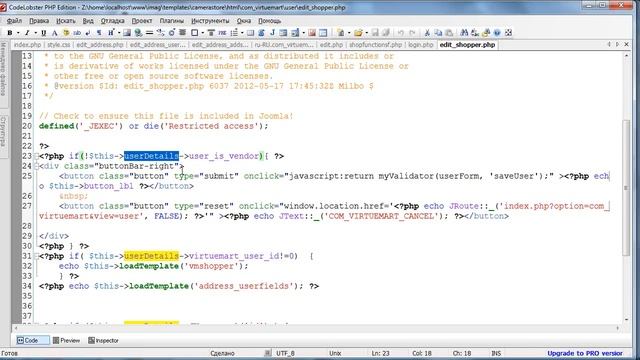Open the New file dropdown arrow
640x360 pixels.
point(349,33)
